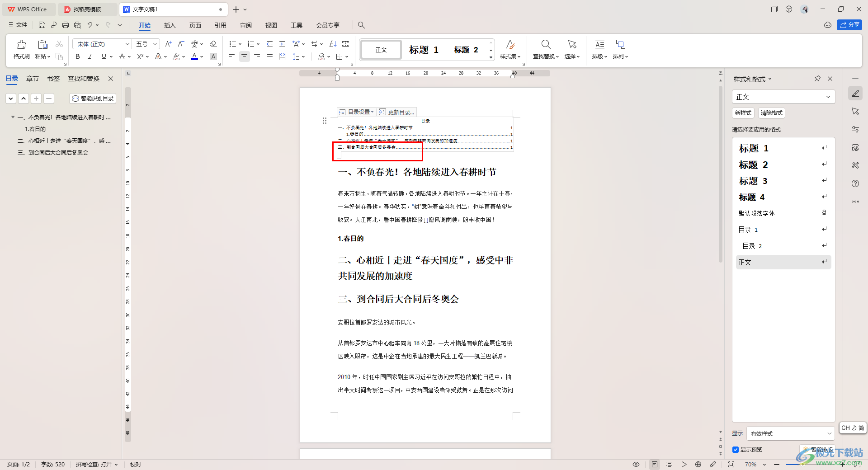
Task: Open Print Preview icon
Action: [77, 25]
